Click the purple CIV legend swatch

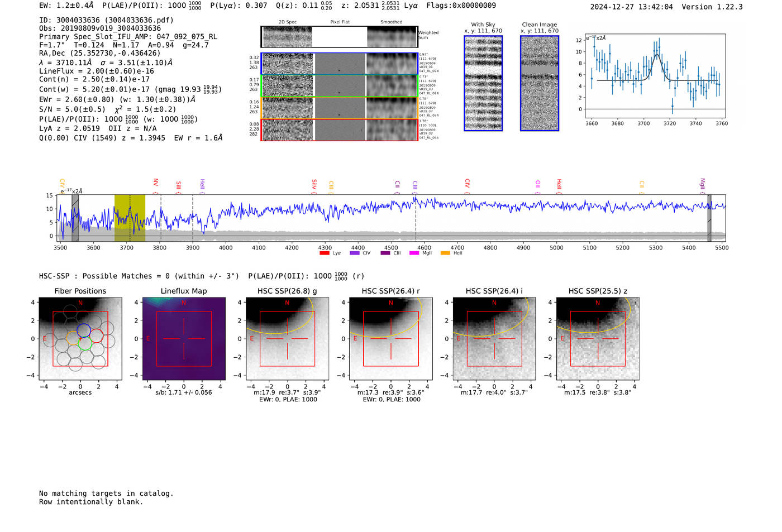pos(354,253)
